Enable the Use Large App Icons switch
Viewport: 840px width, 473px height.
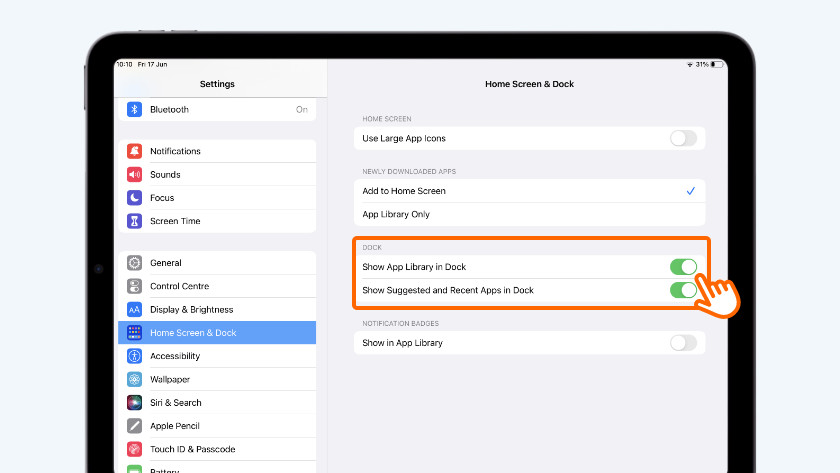(x=683, y=138)
